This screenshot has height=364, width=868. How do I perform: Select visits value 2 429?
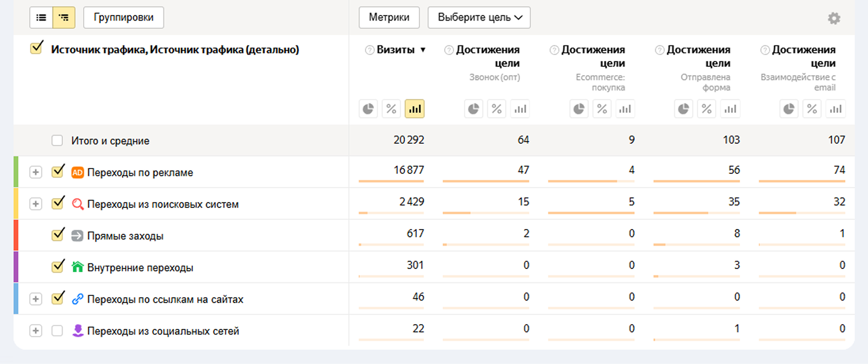click(412, 202)
